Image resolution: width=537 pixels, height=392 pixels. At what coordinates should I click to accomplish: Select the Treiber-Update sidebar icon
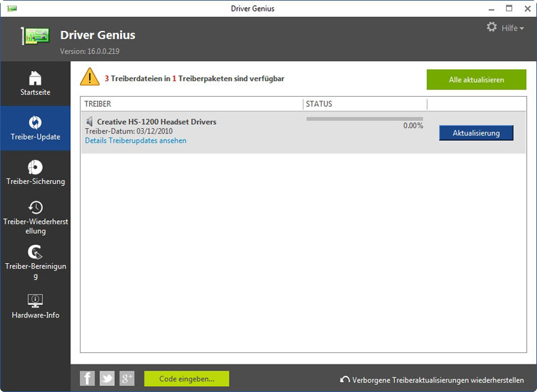tap(35, 122)
